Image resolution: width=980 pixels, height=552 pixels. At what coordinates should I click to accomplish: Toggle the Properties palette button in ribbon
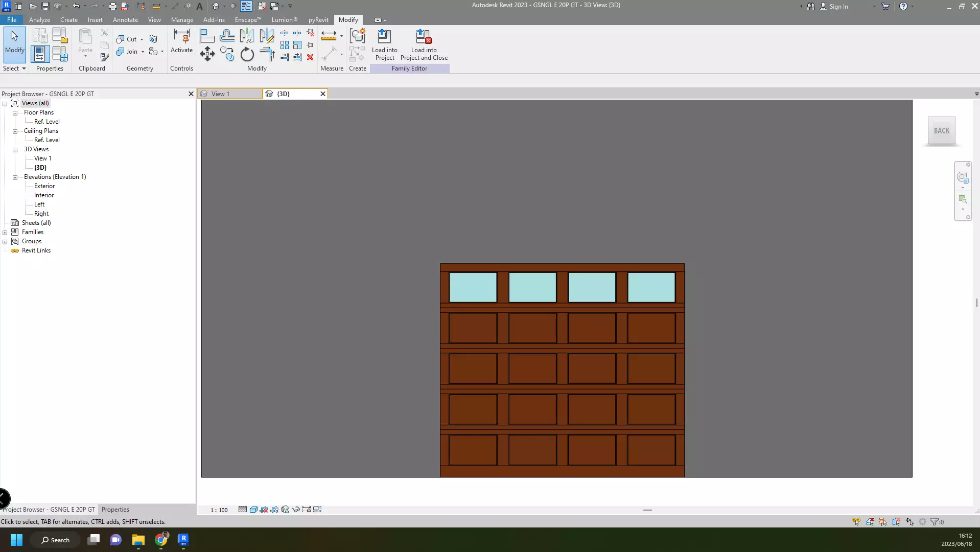(40, 54)
